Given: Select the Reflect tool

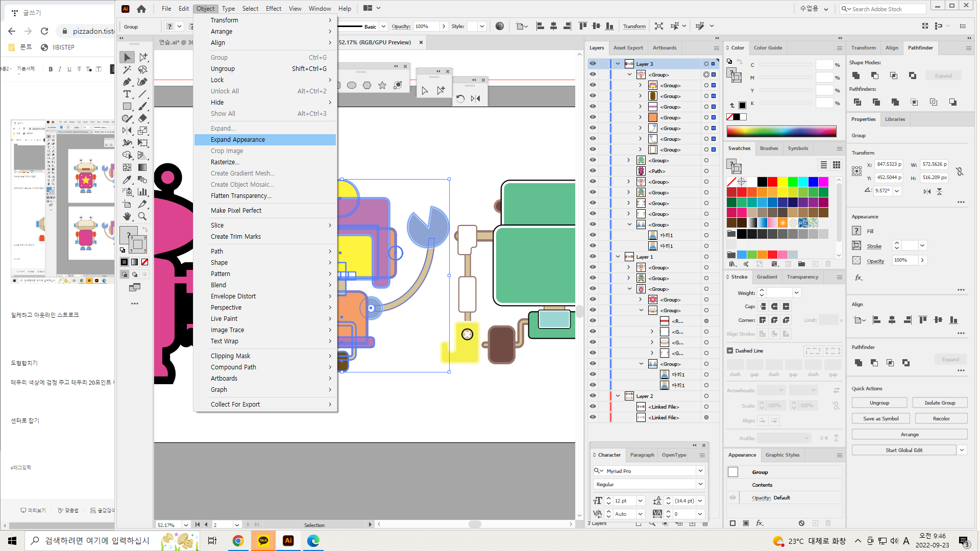Looking at the screenshot, I should [x=127, y=131].
